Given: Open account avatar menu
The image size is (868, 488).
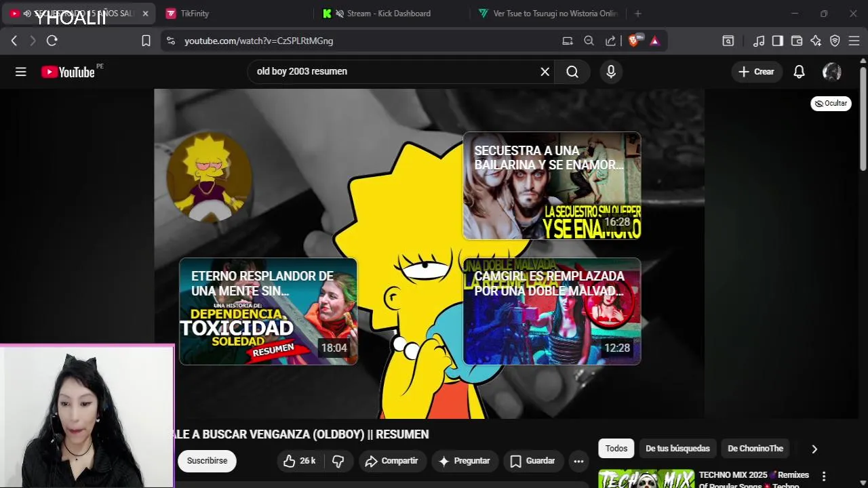Looking at the screenshot, I should (832, 72).
